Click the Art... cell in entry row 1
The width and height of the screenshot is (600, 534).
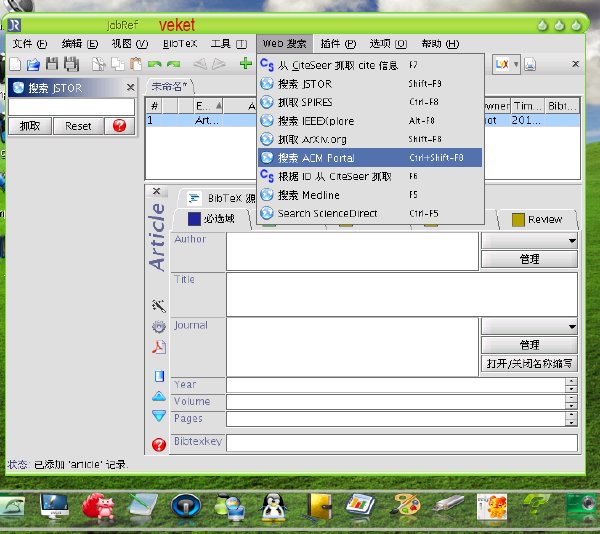[x=207, y=120]
